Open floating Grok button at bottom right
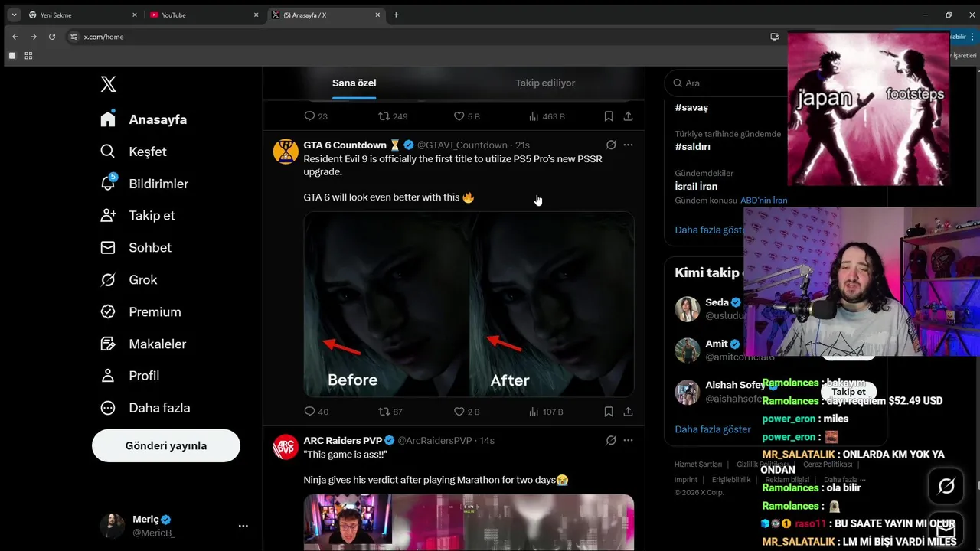Image resolution: width=980 pixels, height=551 pixels. click(x=946, y=486)
